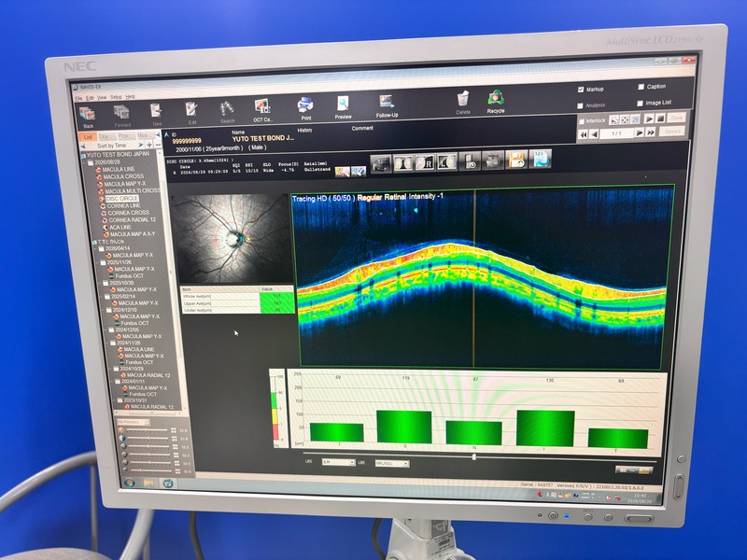Click the fundus SLO thumbnail image
Viewport: 747px width, 560px height.
coord(231,238)
